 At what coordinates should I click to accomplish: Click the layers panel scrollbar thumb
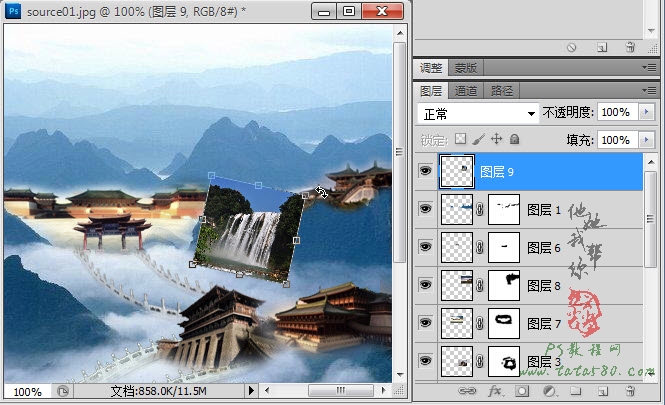[x=650, y=219]
